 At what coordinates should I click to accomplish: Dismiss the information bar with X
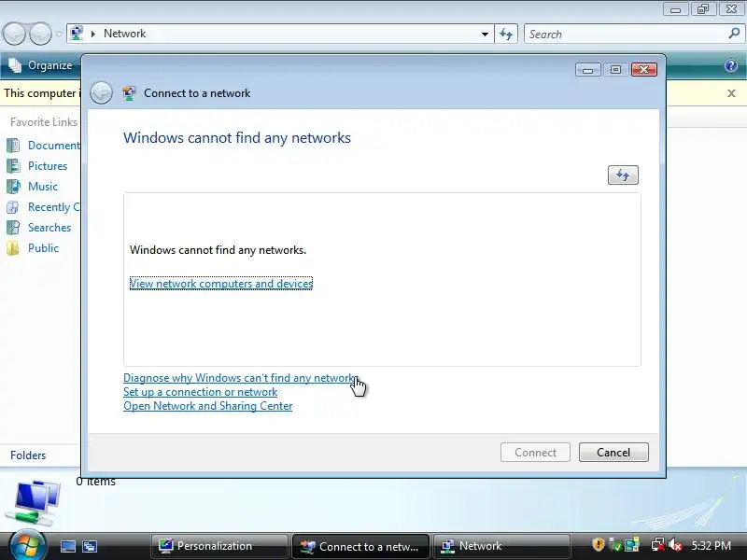(x=731, y=93)
